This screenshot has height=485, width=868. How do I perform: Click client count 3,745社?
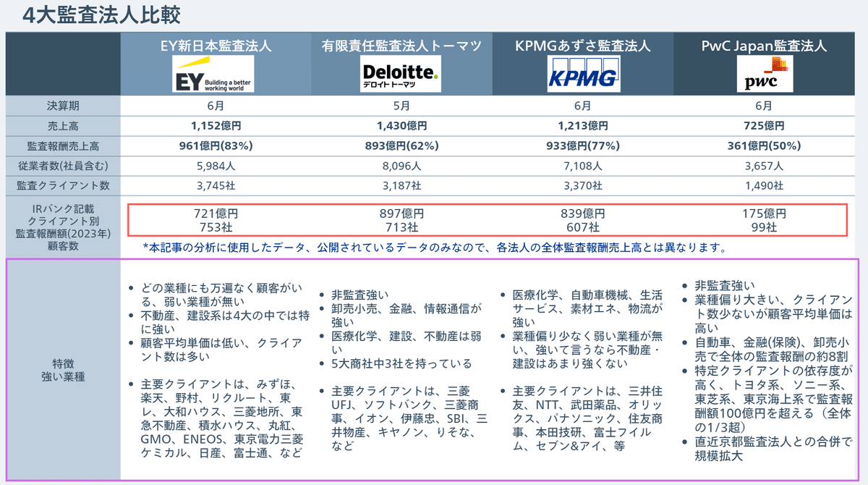click(216, 185)
